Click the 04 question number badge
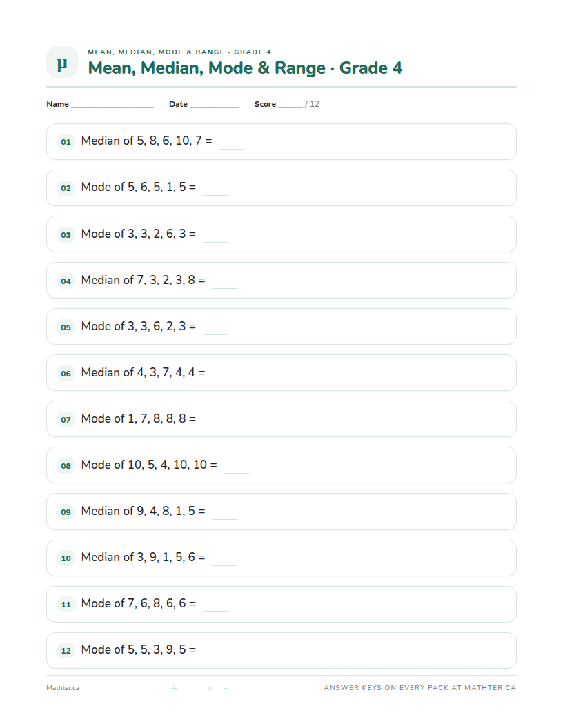The image size is (563, 728). point(66,281)
